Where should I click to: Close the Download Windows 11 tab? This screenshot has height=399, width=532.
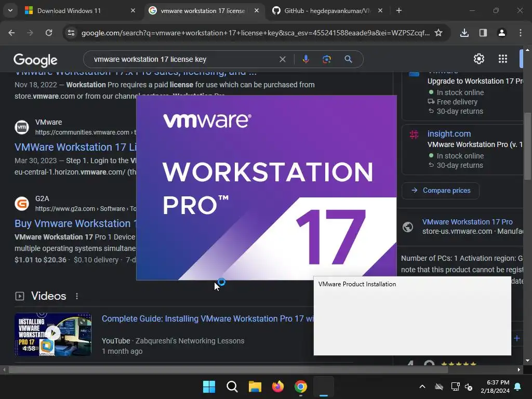point(133,10)
